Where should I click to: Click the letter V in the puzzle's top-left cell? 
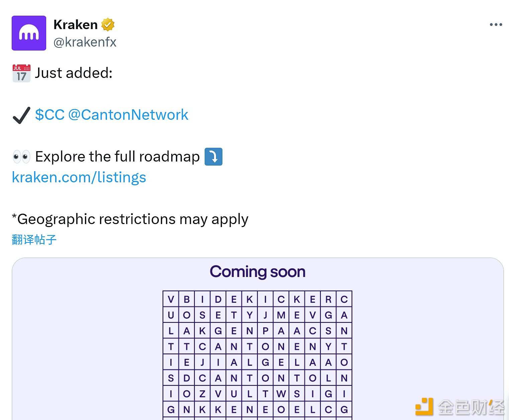click(171, 299)
